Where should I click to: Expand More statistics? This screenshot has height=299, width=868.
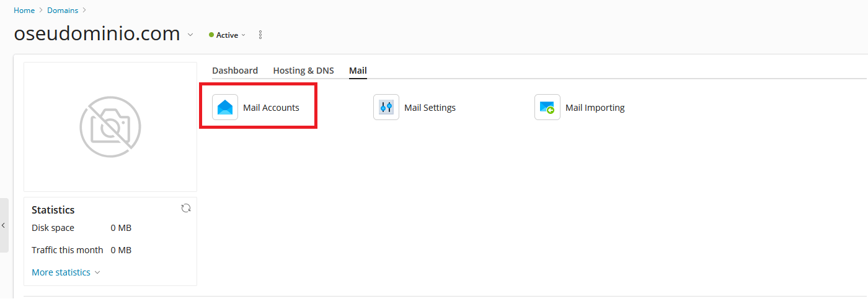click(66, 272)
